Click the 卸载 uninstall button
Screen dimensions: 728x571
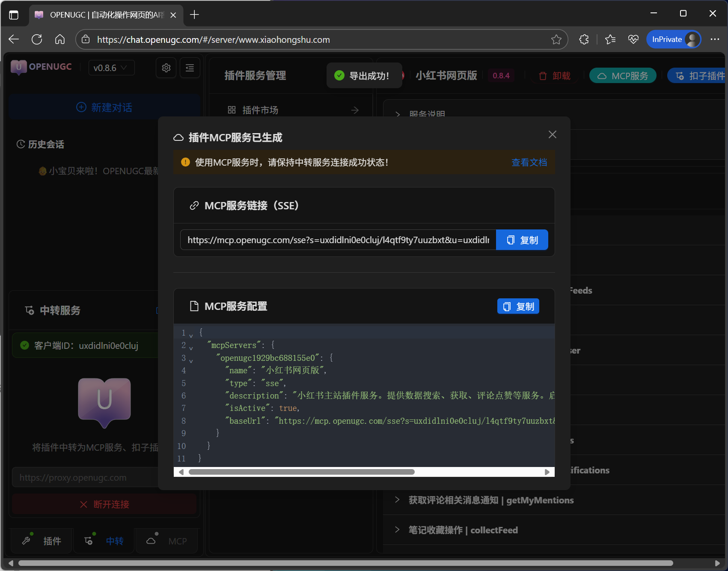click(555, 76)
